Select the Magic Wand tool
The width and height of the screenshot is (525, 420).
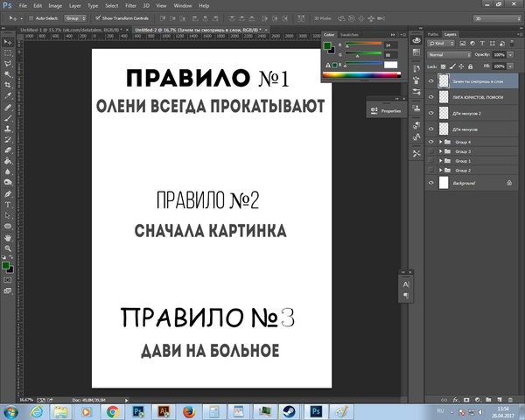point(7,74)
